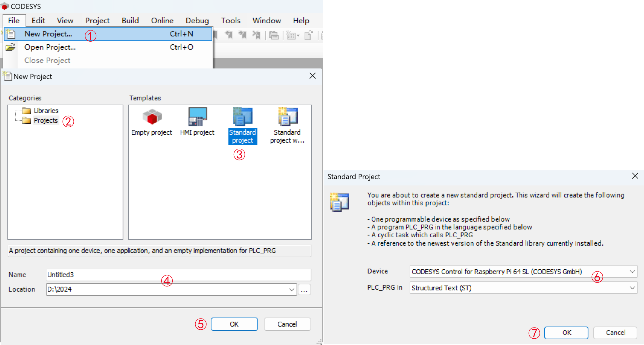Close the Standard Project dialog

tap(635, 176)
